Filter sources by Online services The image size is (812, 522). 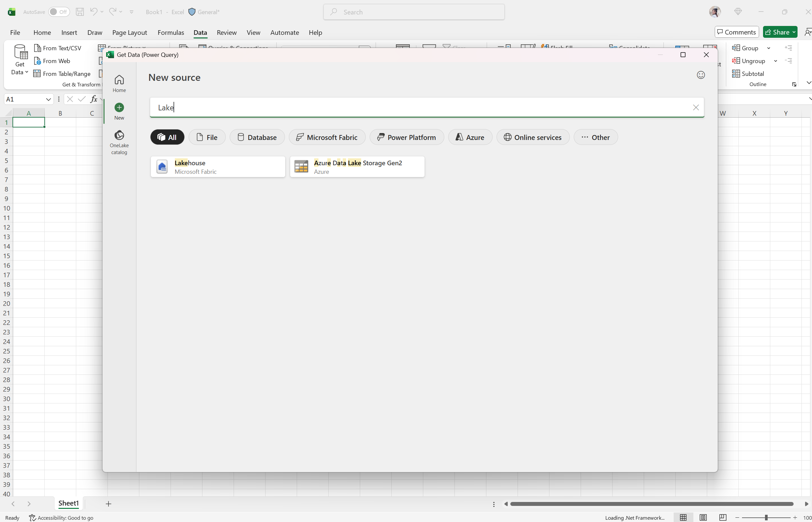532,137
